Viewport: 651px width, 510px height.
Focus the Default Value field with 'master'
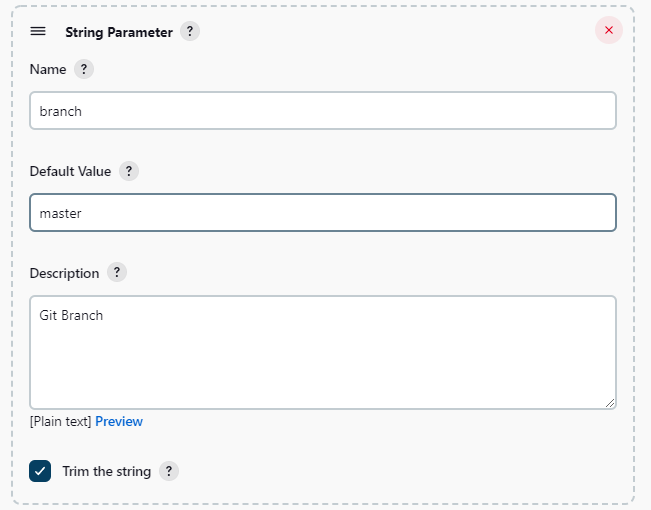point(322,213)
